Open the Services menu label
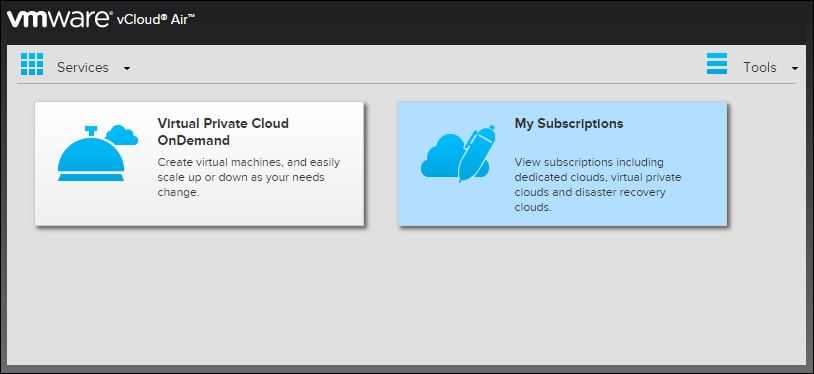Viewport: 814px width, 374px height. (x=83, y=68)
